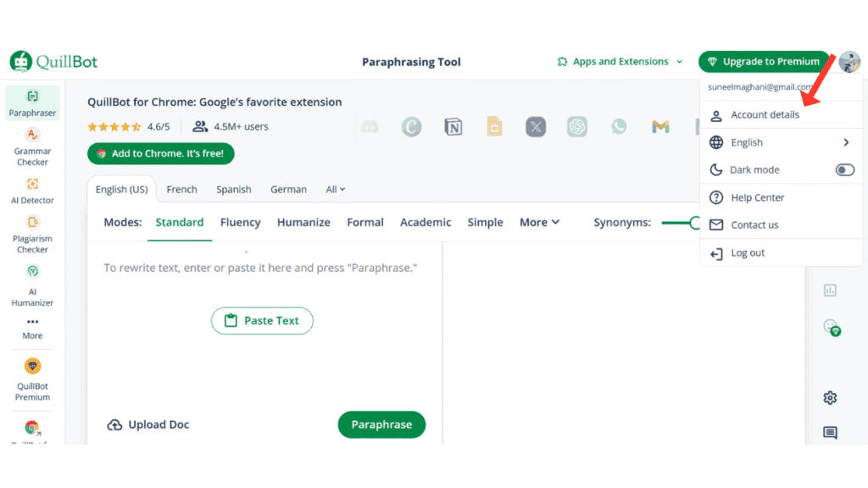
Task: Expand the Apps and Extensions dropdown
Action: pyautogui.click(x=620, y=62)
